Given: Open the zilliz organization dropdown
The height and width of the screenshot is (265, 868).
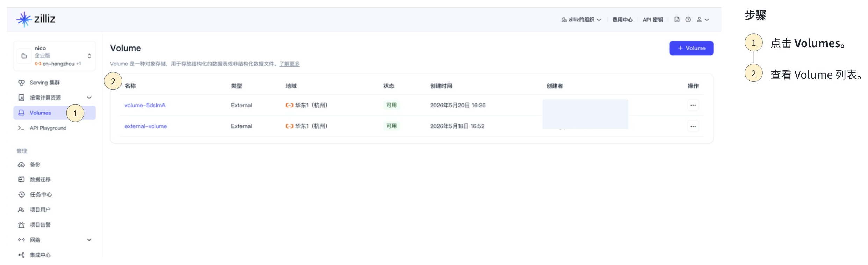Looking at the screenshot, I should coord(581,20).
